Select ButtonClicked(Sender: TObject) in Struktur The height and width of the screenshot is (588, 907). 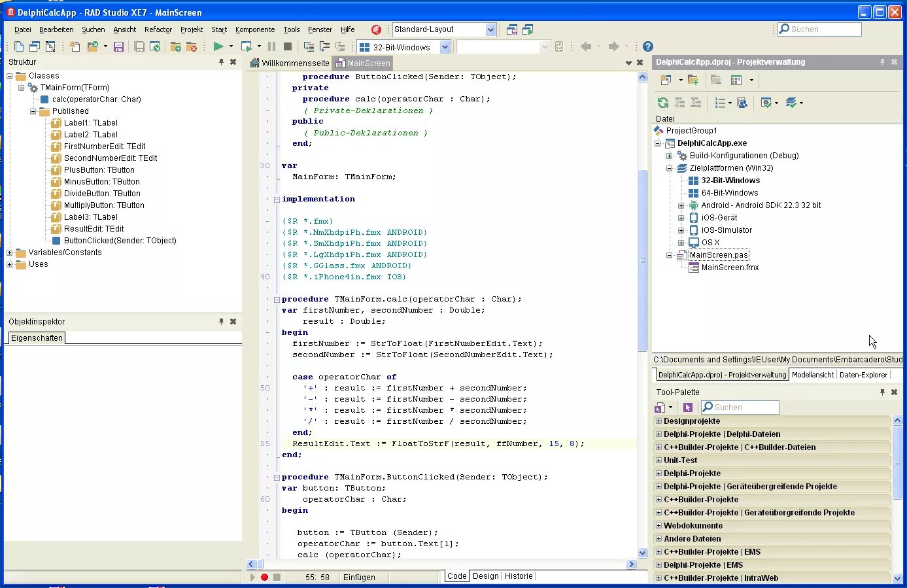[x=120, y=241]
